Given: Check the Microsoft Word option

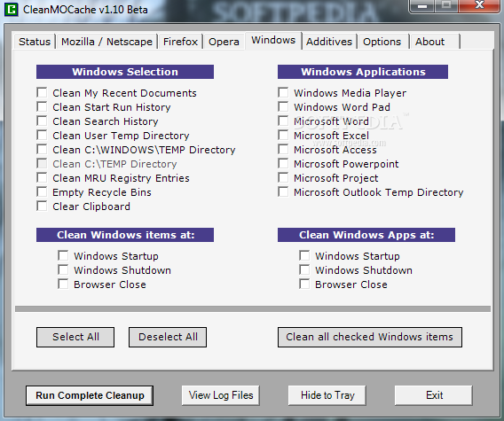Looking at the screenshot, I should click(283, 121).
